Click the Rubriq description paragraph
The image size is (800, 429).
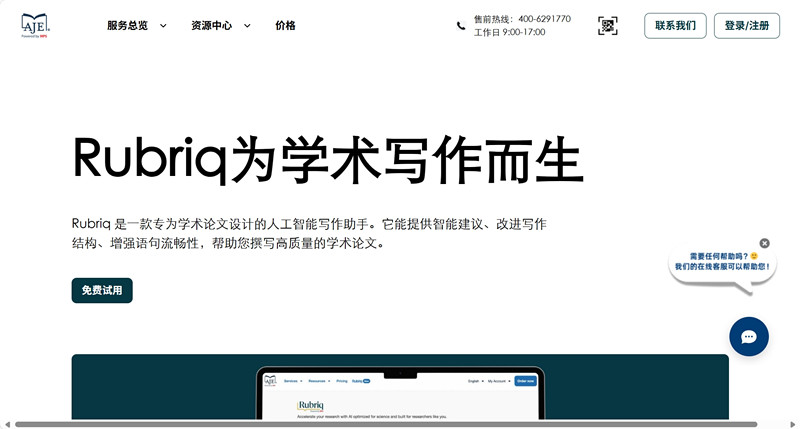point(309,233)
